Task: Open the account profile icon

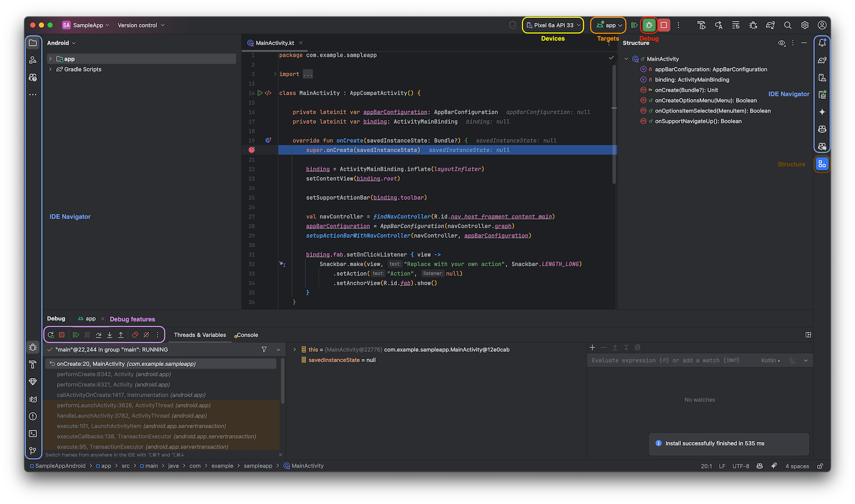Action: [x=822, y=25]
